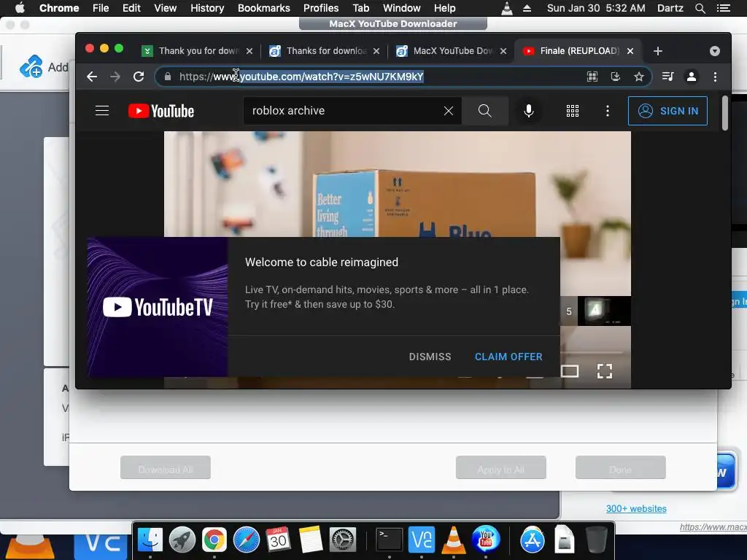Viewport: 747px width, 560px height.
Task: Switch to 'Thanks for downloa' tab
Action: click(x=326, y=51)
